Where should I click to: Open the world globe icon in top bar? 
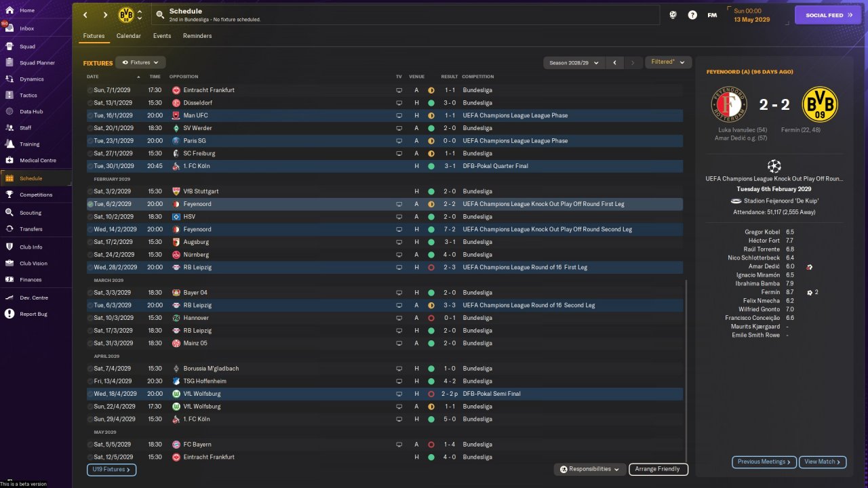click(673, 15)
